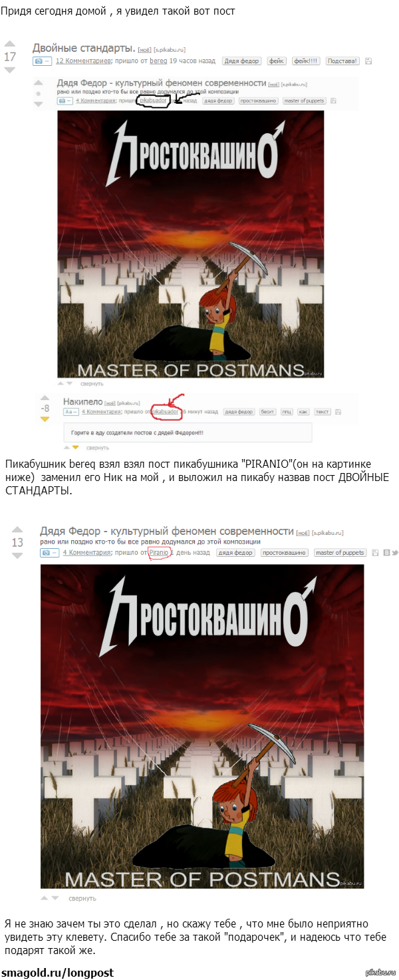Viewport: 399px width, 980px height.
Task: Collapse 'Накипело' text with 'свернуть'
Action: point(98,448)
